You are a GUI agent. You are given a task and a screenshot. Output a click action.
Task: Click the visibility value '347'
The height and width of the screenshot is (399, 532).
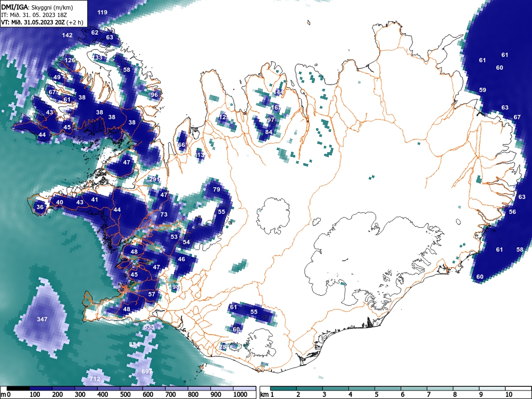pyautogui.click(x=42, y=319)
